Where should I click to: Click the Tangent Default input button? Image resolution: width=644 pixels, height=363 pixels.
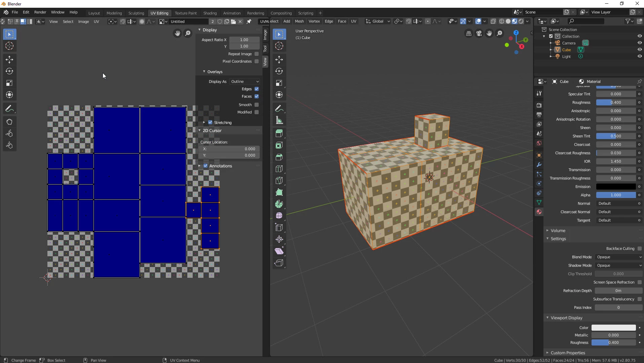tap(618, 220)
